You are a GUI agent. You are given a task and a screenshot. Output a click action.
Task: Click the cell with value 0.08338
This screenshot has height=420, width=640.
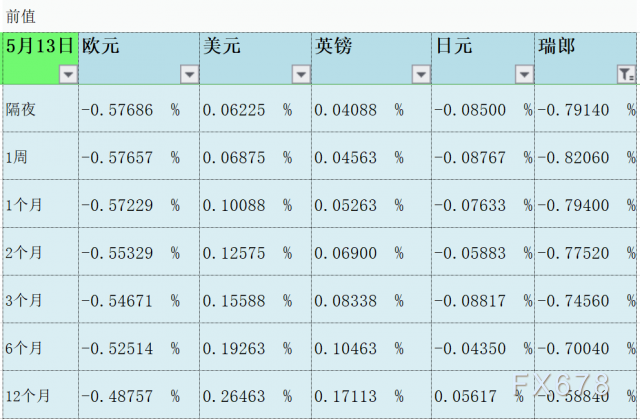pyautogui.click(x=371, y=299)
